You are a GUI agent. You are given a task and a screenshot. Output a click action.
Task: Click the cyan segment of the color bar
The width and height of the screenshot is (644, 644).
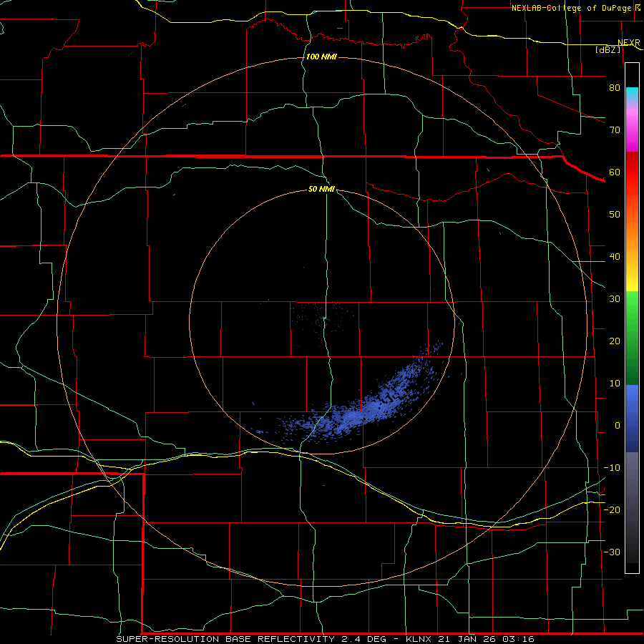pos(632,94)
